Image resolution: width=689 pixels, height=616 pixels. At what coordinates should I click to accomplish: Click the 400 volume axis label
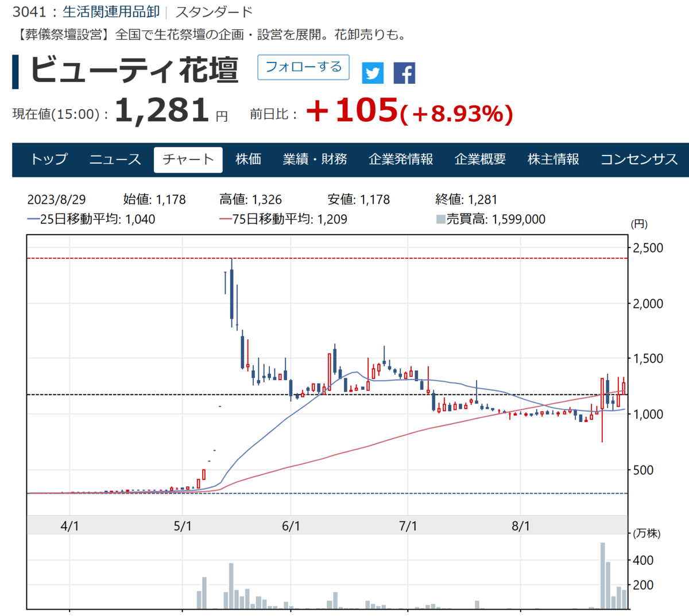coord(643,560)
